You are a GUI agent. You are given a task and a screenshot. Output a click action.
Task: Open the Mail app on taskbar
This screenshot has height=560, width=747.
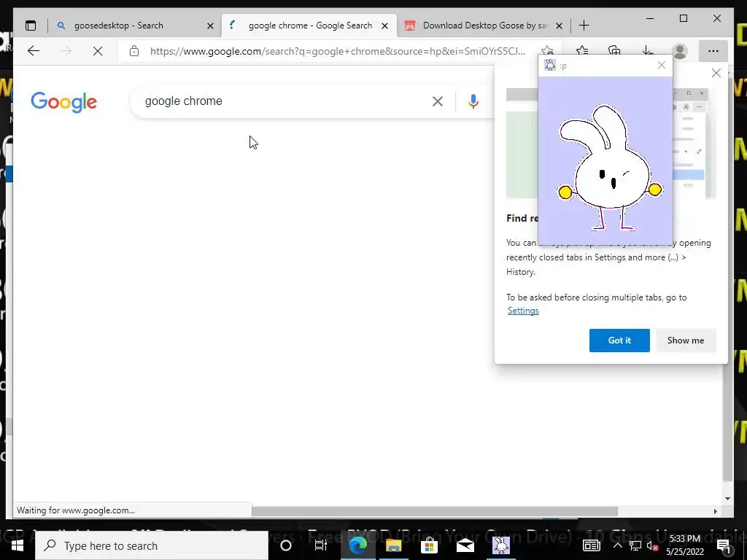coord(465,545)
